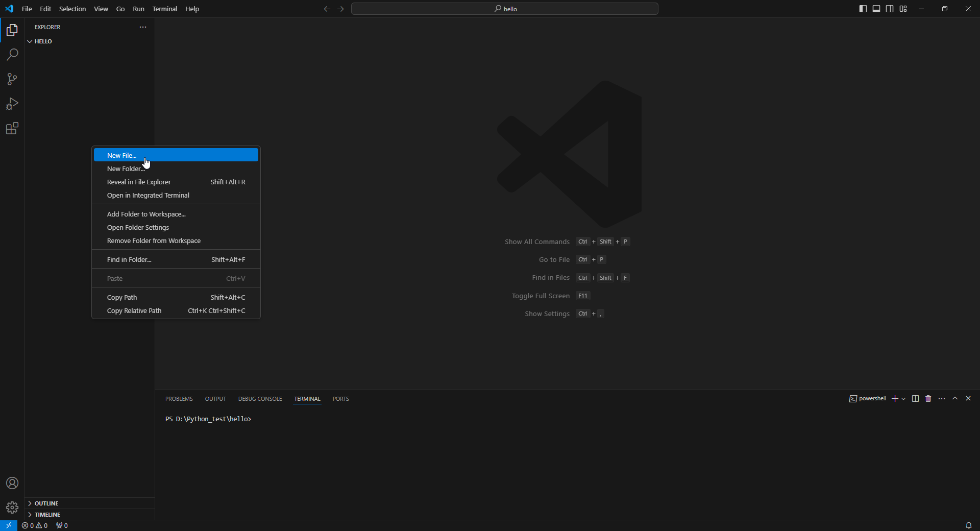The height and width of the screenshot is (531, 980).
Task: Open the Help menu
Action: coord(192,9)
